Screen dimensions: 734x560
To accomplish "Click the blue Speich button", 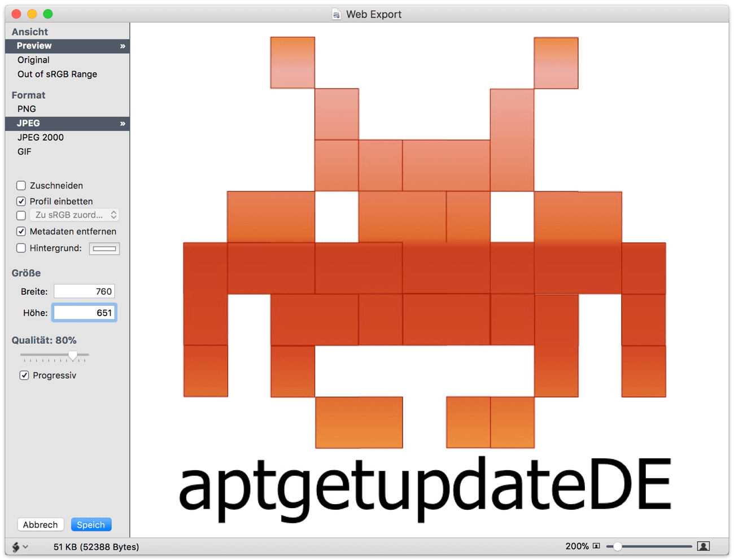I will [91, 524].
